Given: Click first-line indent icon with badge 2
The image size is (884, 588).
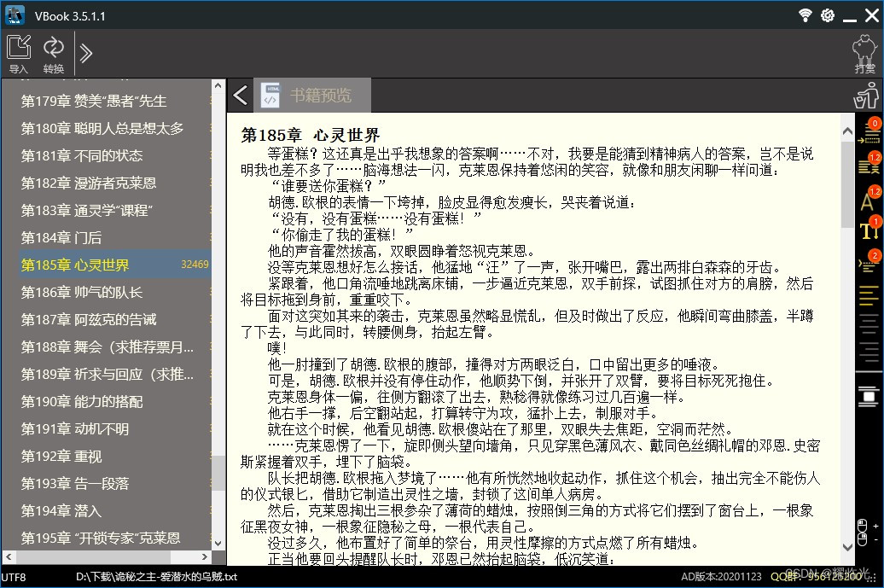Looking at the screenshot, I should pos(869,262).
